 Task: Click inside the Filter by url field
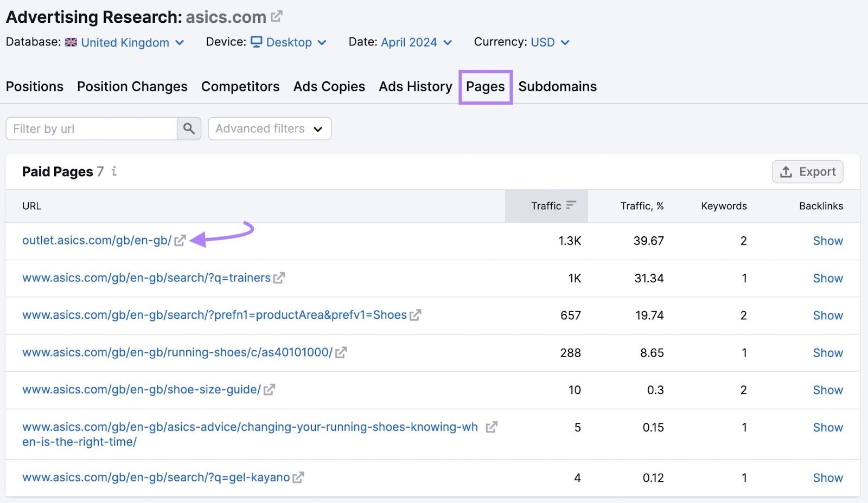(90, 128)
